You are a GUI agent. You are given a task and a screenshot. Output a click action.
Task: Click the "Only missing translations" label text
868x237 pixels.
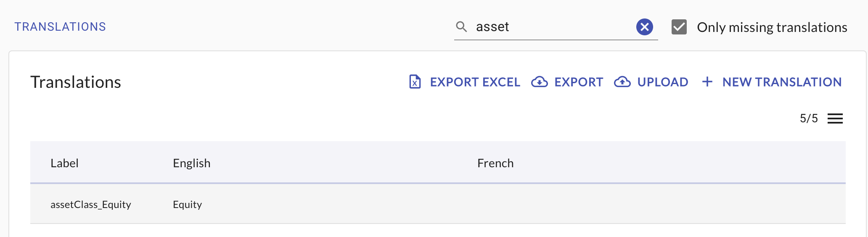pyautogui.click(x=772, y=27)
